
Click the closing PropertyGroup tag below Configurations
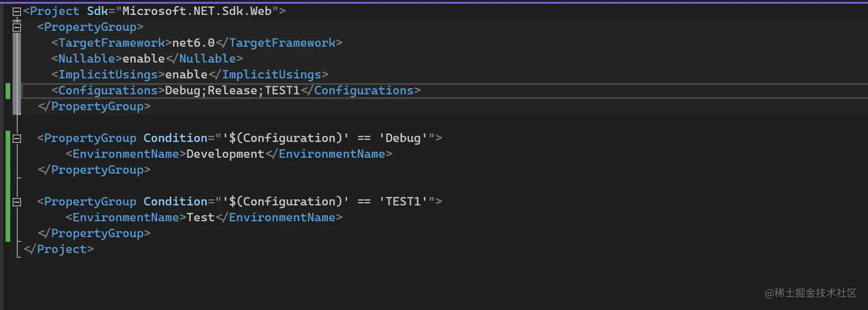click(94, 107)
